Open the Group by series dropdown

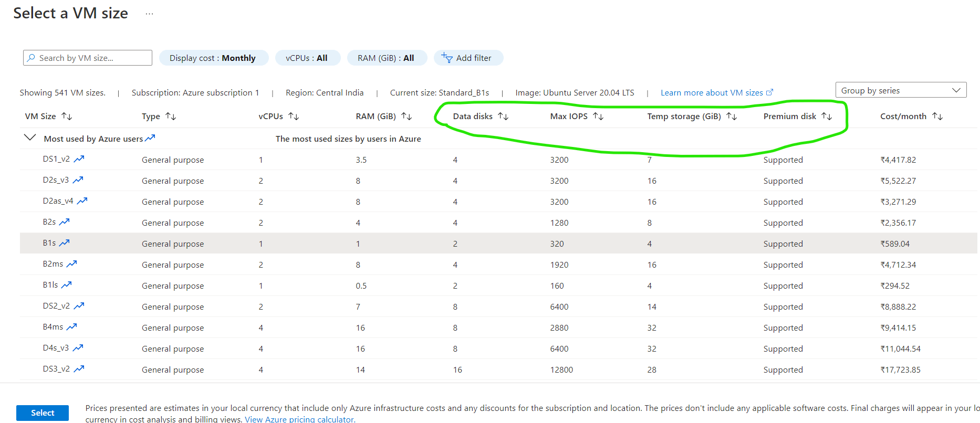(x=901, y=90)
